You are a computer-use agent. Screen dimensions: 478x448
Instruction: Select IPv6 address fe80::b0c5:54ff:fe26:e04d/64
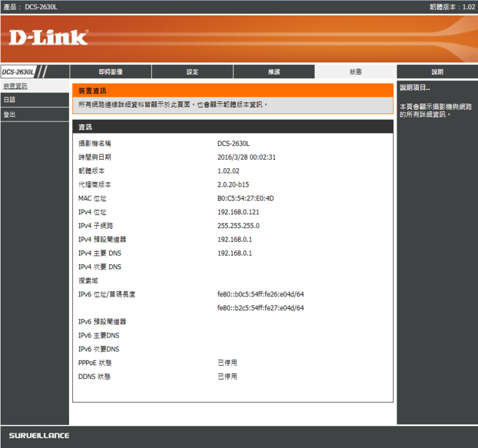click(260, 294)
